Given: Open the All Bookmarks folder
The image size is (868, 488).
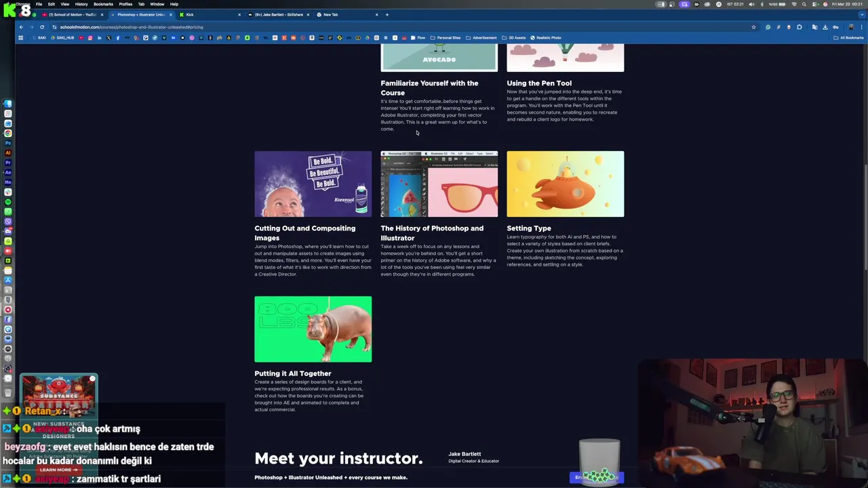Looking at the screenshot, I should [x=848, y=37].
